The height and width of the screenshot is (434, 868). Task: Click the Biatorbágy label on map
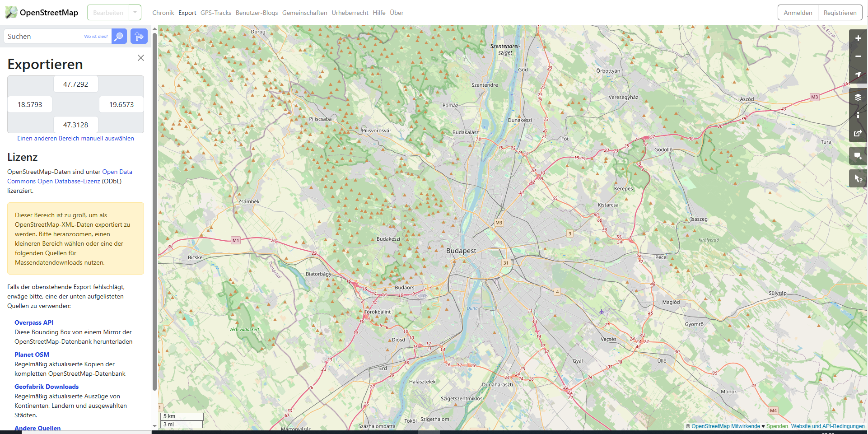click(x=318, y=274)
